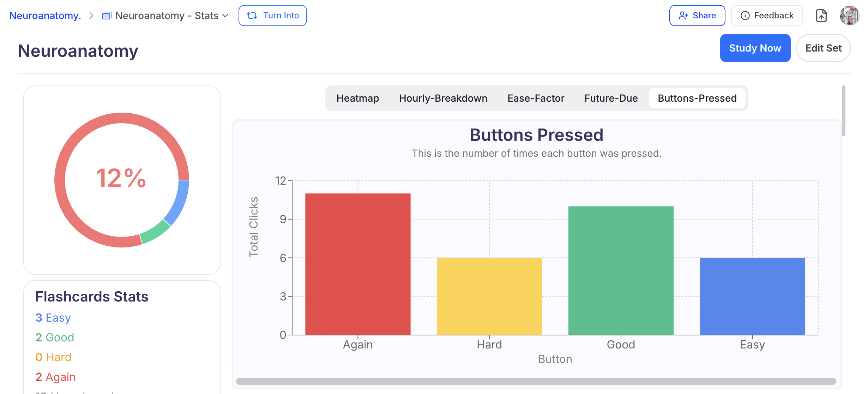Click the horizontal chart scrollbar
Image resolution: width=868 pixels, height=394 pixels.
pyautogui.click(x=536, y=381)
